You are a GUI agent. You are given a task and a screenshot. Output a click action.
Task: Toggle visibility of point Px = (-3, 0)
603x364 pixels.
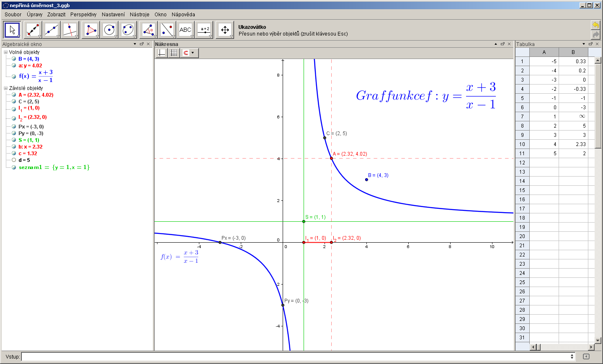(x=14, y=126)
